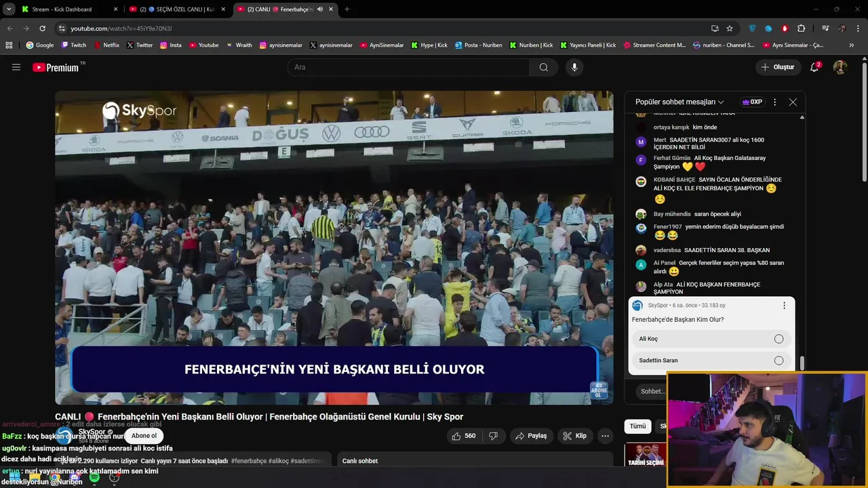Image resolution: width=868 pixels, height=488 pixels.
Task: Open the Insta bookmark
Action: tap(171, 45)
